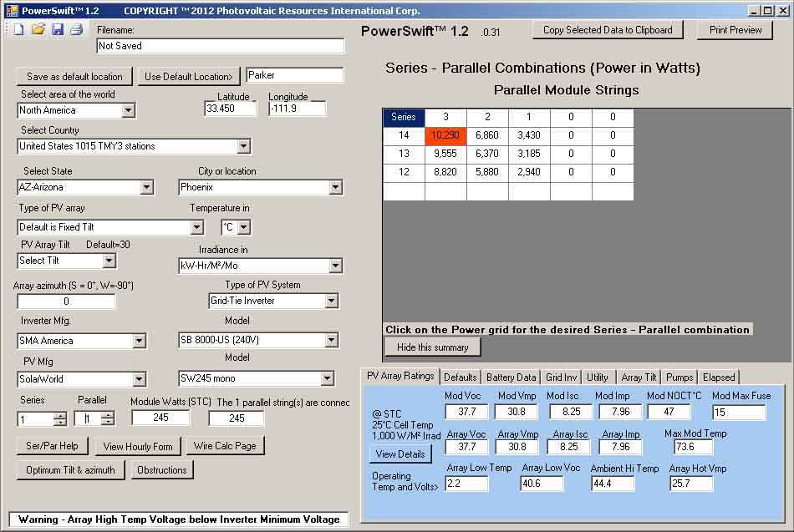Open Ser/Par Help
The width and height of the screenshot is (794, 532).
[x=52, y=446]
